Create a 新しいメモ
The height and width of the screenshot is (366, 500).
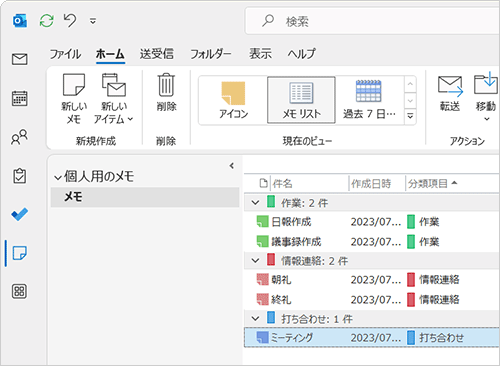click(x=74, y=99)
